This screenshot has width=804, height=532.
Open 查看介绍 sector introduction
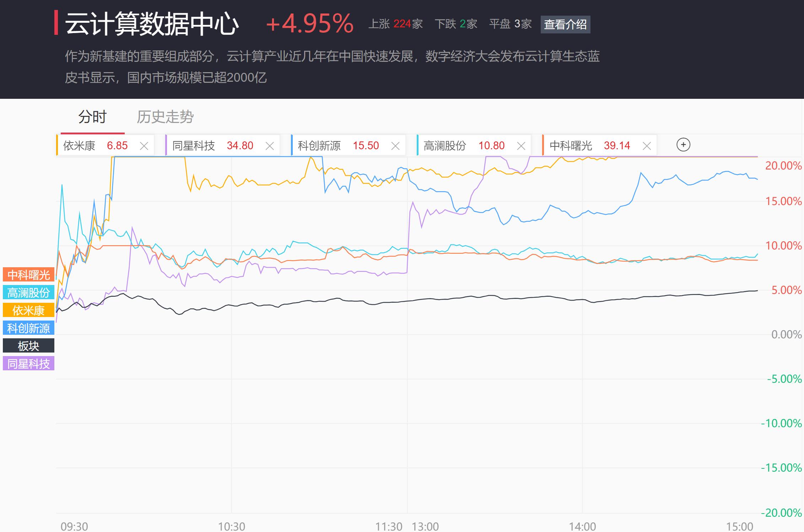565,24
